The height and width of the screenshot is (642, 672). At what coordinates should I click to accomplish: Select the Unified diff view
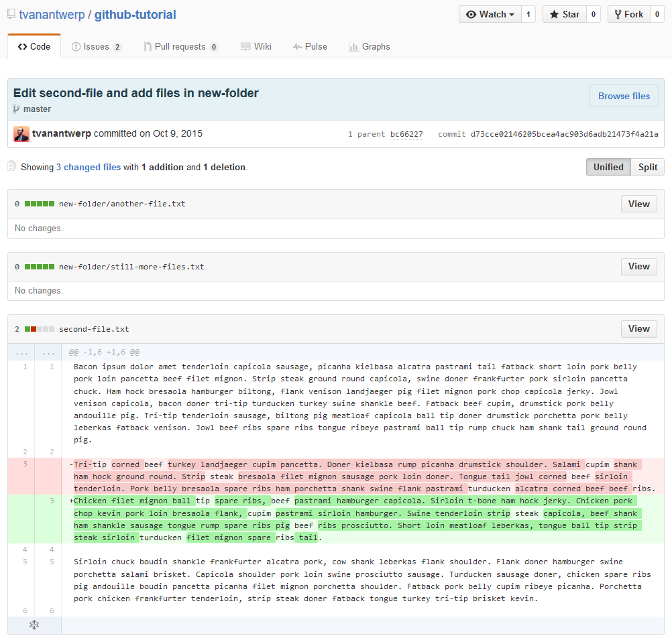(608, 167)
